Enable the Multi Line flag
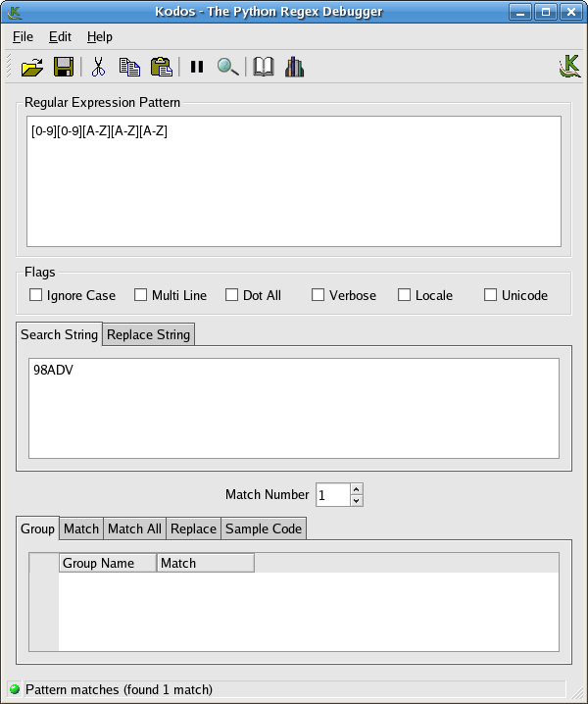 pyautogui.click(x=140, y=295)
